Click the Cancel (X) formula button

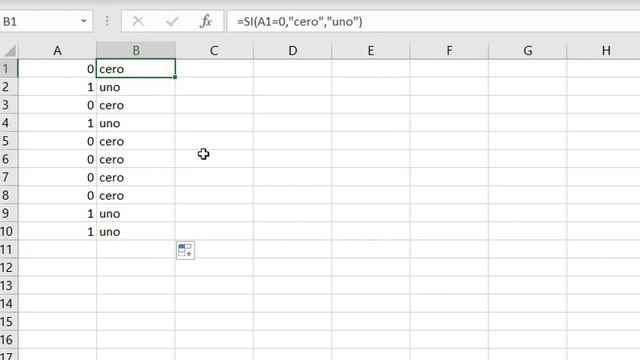(x=138, y=21)
